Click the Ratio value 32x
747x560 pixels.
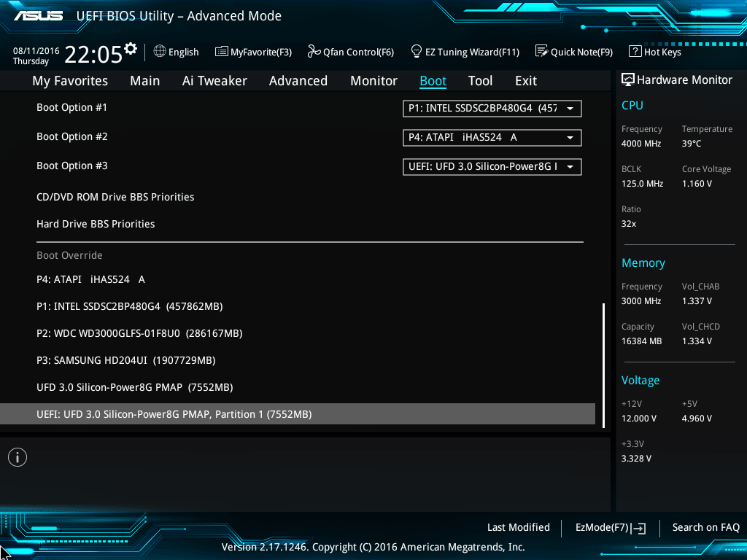629,223
